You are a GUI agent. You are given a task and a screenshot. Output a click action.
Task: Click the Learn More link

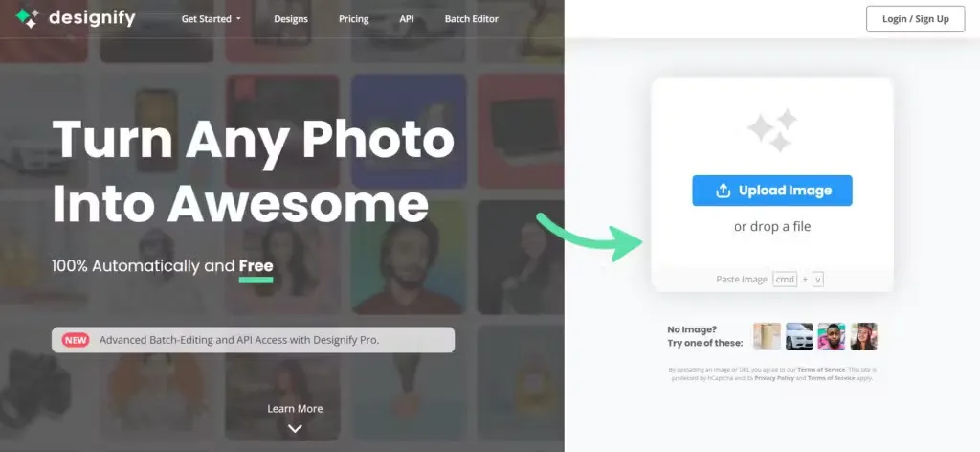295,408
